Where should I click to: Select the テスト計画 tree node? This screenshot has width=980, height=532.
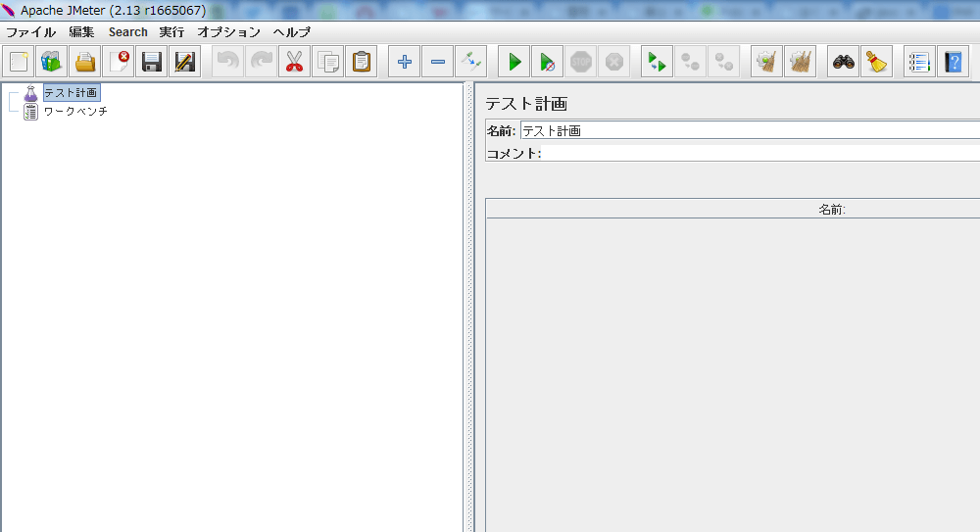point(71,93)
